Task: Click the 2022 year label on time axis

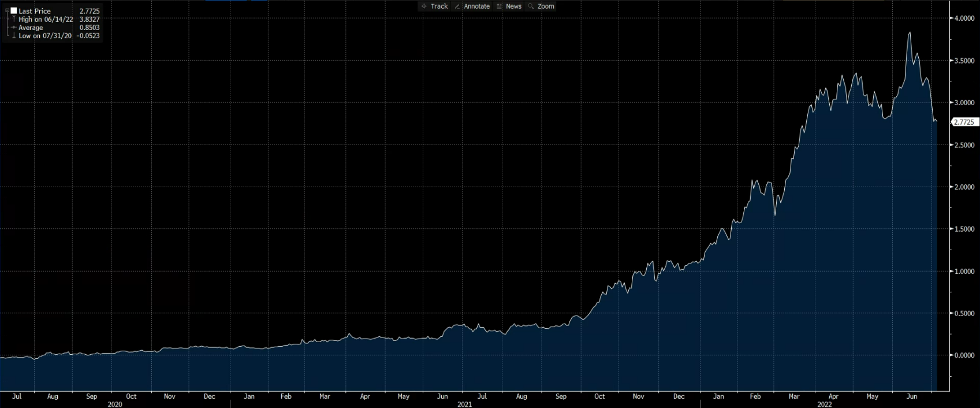Action: 825,405
